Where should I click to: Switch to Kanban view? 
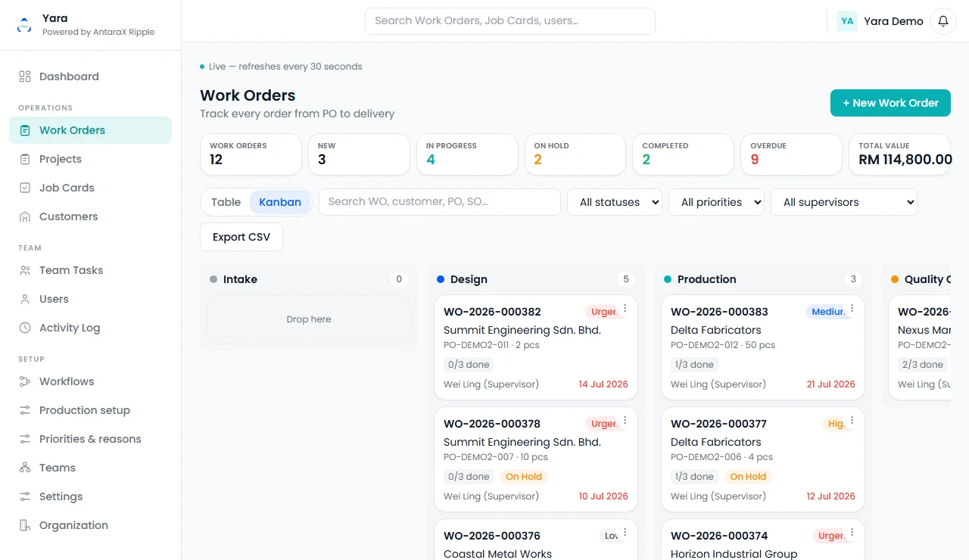pos(280,202)
